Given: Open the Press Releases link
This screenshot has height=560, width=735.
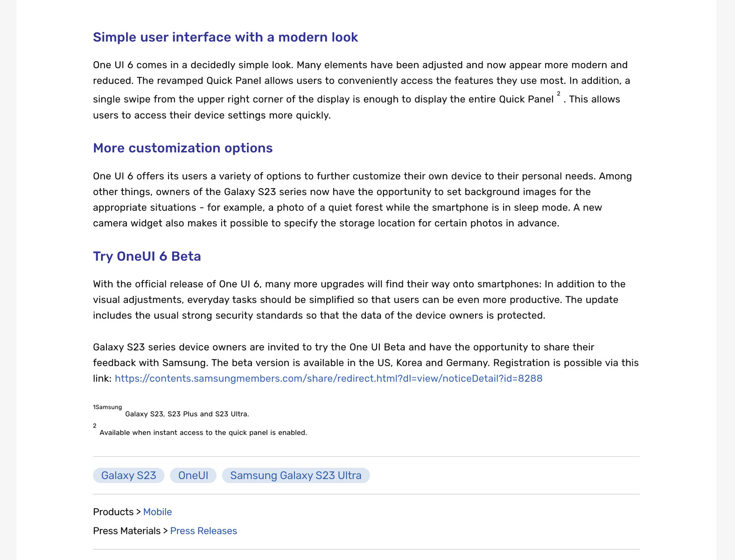Looking at the screenshot, I should coord(203,531).
